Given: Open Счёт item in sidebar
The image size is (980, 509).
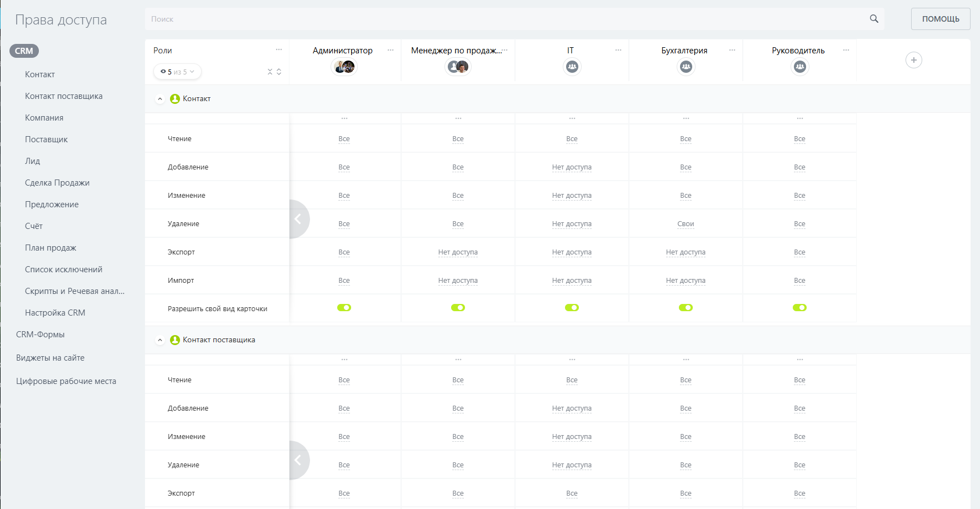Looking at the screenshot, I should click(x=33, y=226).
